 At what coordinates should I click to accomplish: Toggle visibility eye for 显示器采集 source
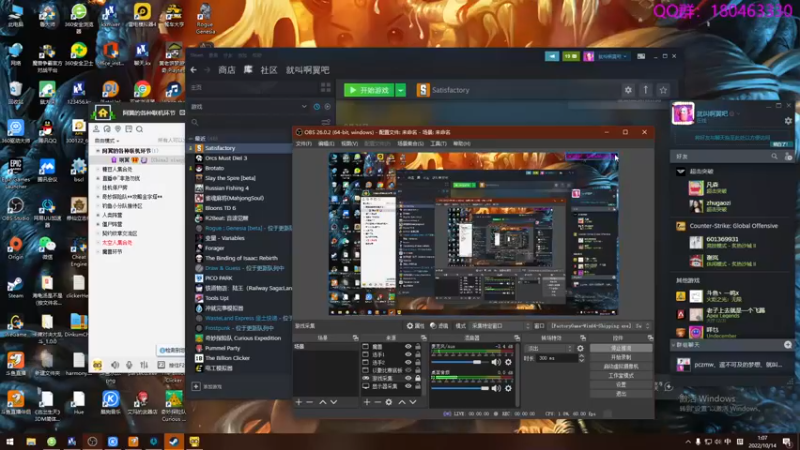click(x=408, y=386)
